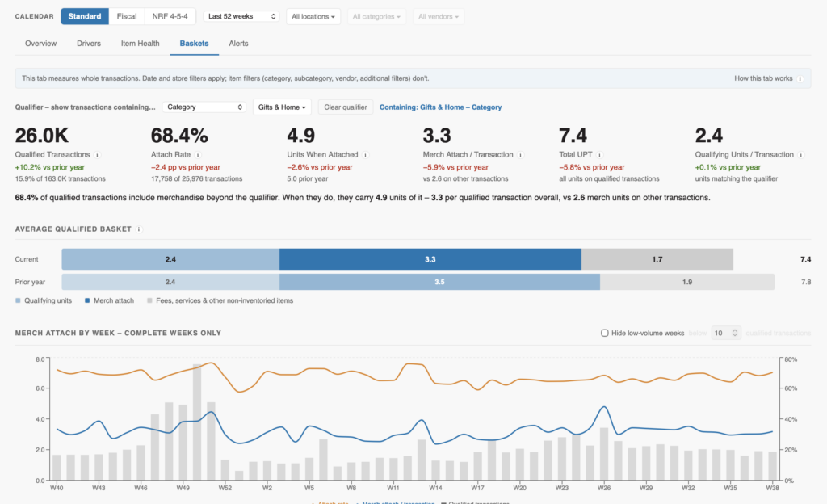
Task: Click info icon for Merch Attach / Transaction
Action: pos(521,155)
